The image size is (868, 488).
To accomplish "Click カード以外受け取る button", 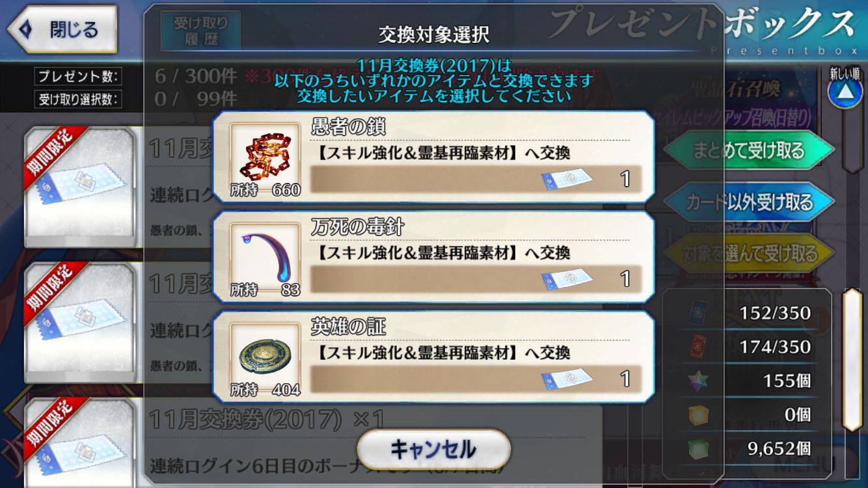I will (749, 202).
